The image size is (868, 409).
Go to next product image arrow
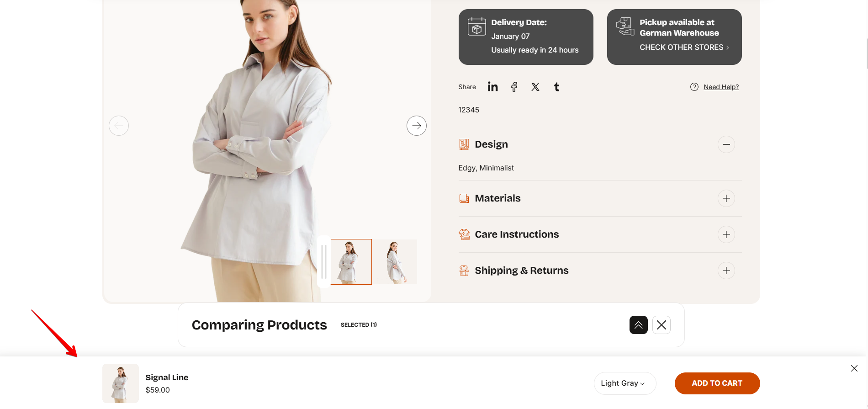(417, 126)
